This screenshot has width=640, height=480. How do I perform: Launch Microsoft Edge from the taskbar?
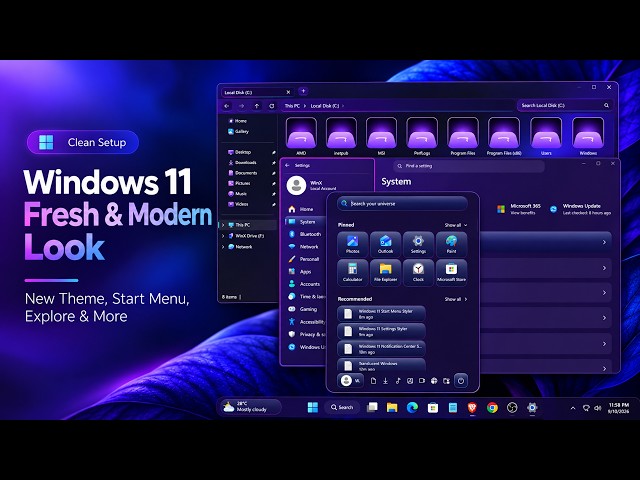click(x=412, y=407)
